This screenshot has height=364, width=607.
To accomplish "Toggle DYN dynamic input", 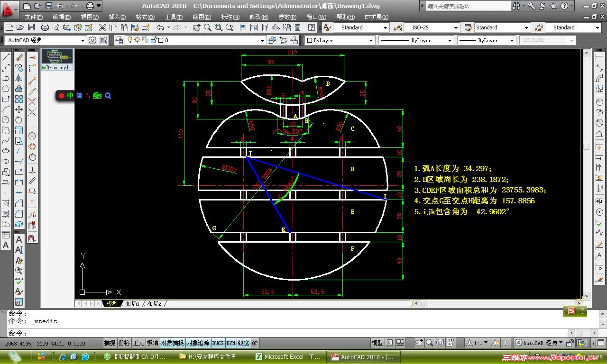I will coord(230,343).
